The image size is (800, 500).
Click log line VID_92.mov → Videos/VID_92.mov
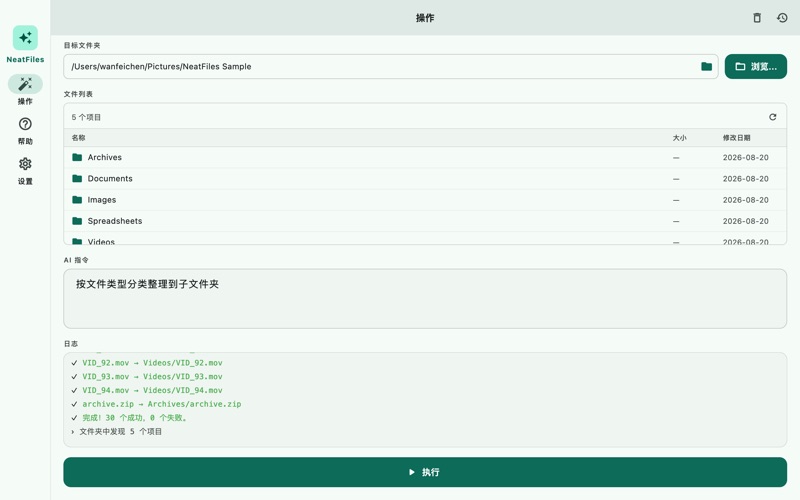[152, 363]
